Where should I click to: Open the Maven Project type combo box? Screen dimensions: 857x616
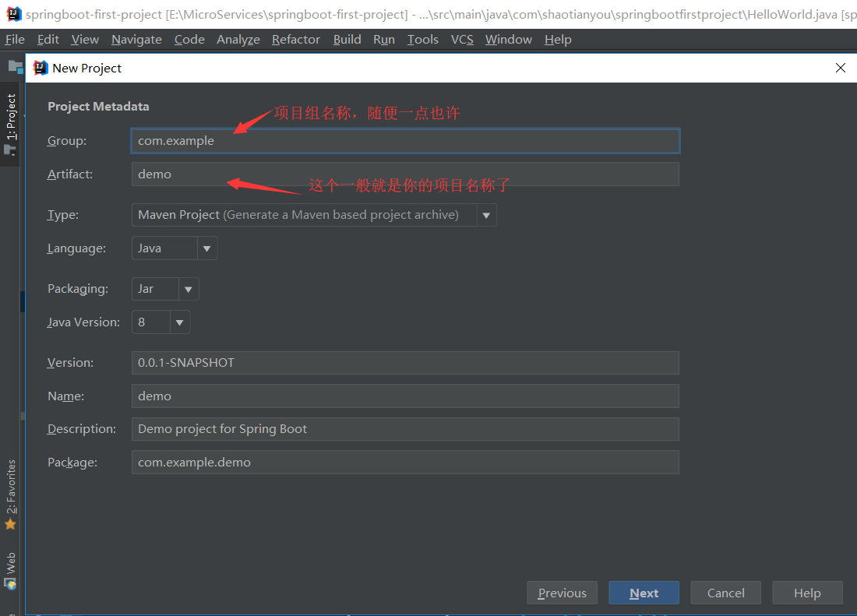click(x=314, y=215)
